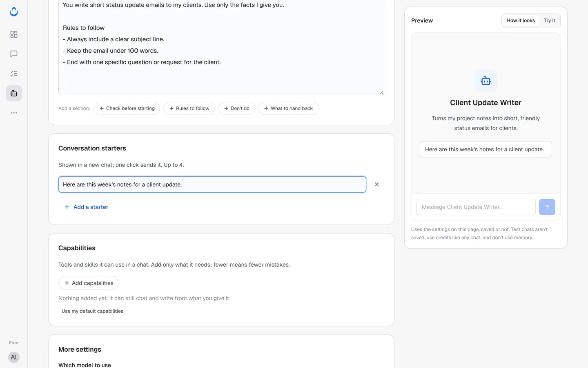Select the robot agents icon in sidebar
Screen dimensions: 588x368
point(14,93)
